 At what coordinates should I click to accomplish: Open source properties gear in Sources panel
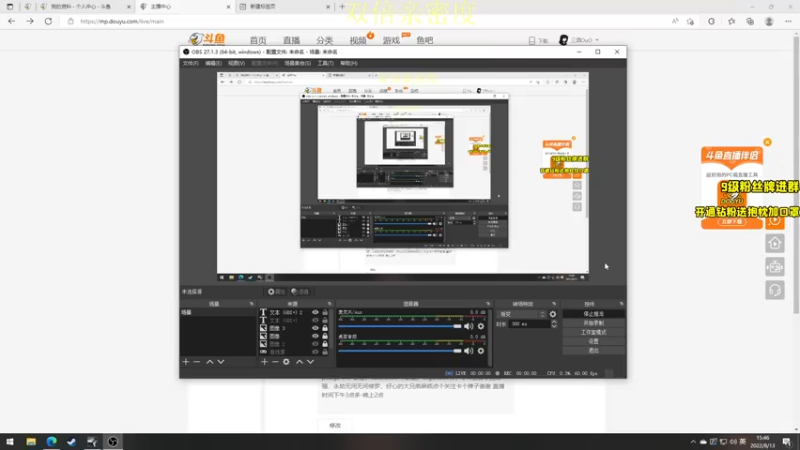286,362
